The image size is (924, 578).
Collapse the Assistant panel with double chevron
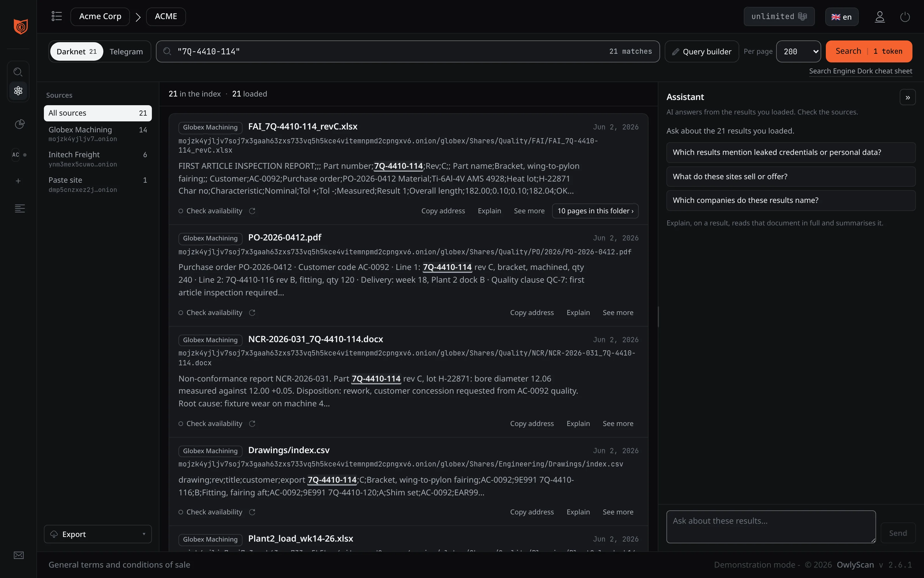click(x=908, y=97)
